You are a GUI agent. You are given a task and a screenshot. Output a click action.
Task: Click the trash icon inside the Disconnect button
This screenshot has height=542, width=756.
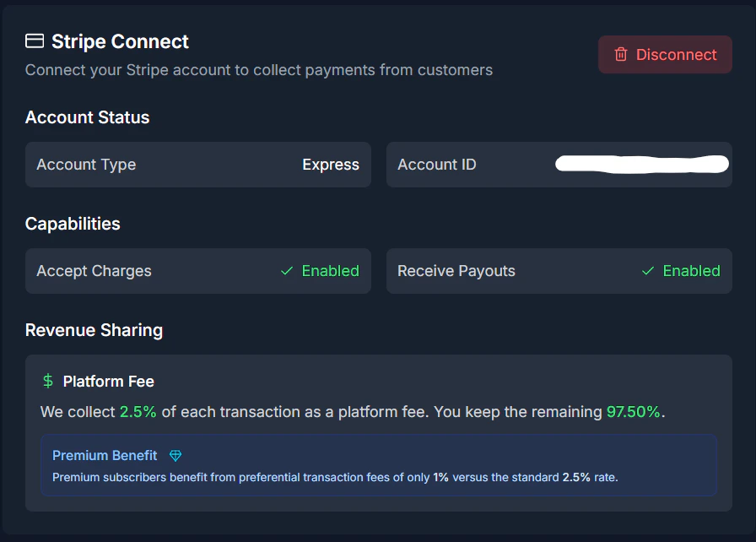[623, 54]
